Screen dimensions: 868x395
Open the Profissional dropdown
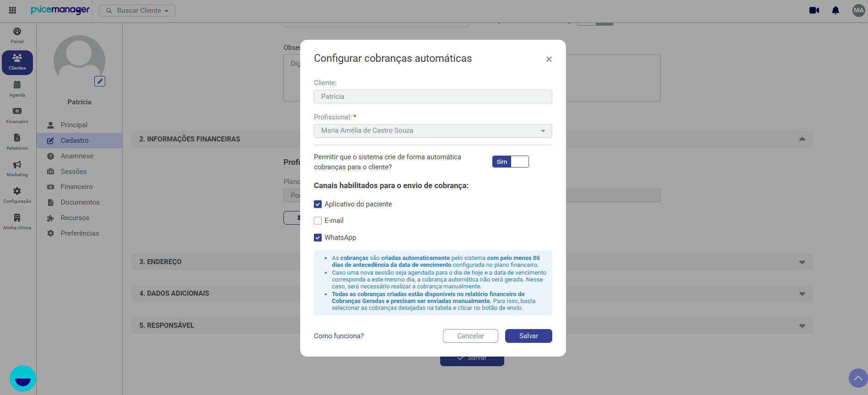click(433, 130)
